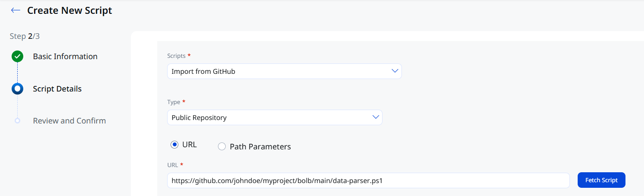Click the chevron arrow in Type dropdown

(376, 117)
